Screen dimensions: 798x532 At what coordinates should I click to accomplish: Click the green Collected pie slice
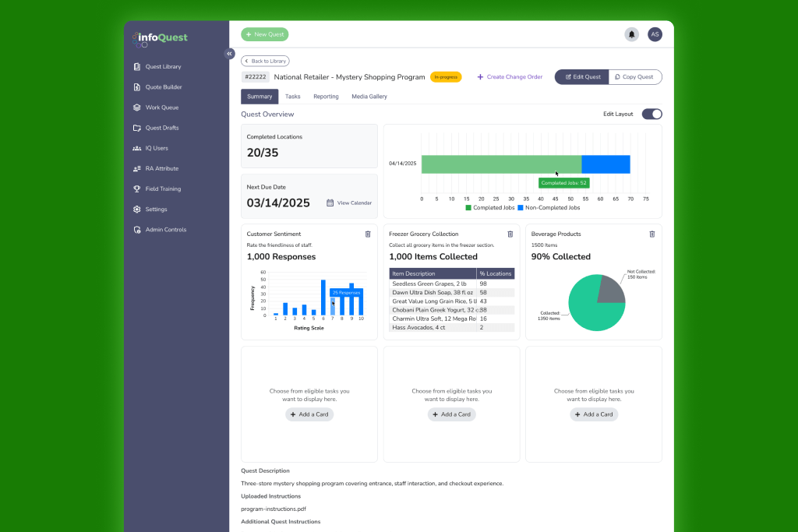pyautogui.click(x=591, y=308)
